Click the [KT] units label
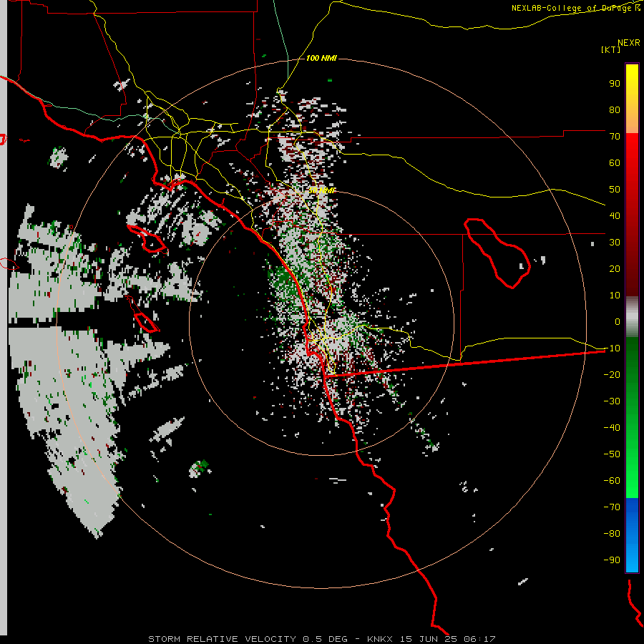Screen dimensions: 644x644 (610, 49)
